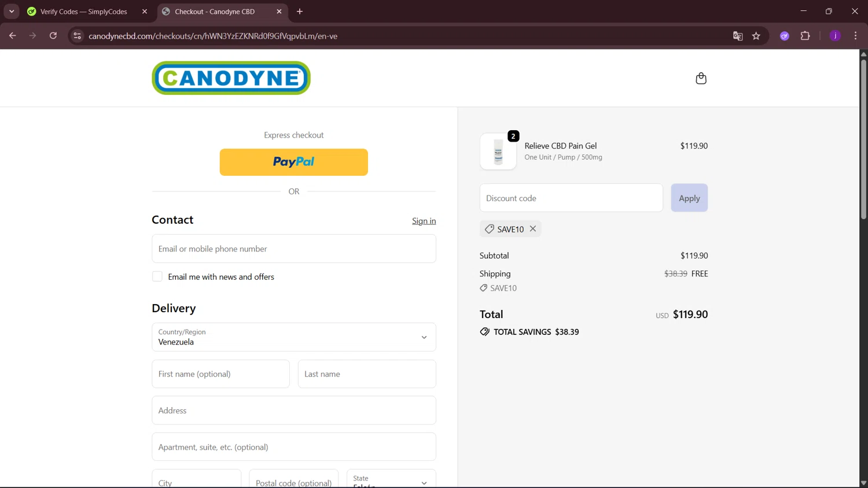Image resolution: width=868 pixels, height=488 pixels.
Task: Click the City input field
Action: pos(196,479)
